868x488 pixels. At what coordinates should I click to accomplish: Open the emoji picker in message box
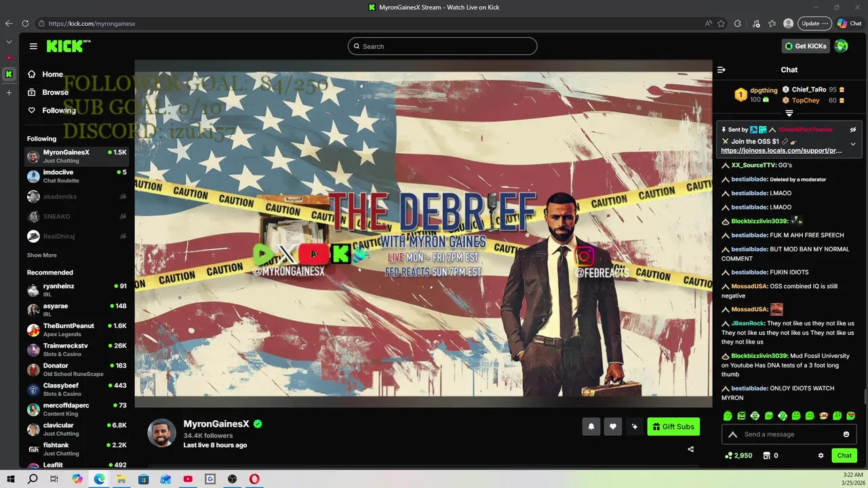[x=846, y=434]
